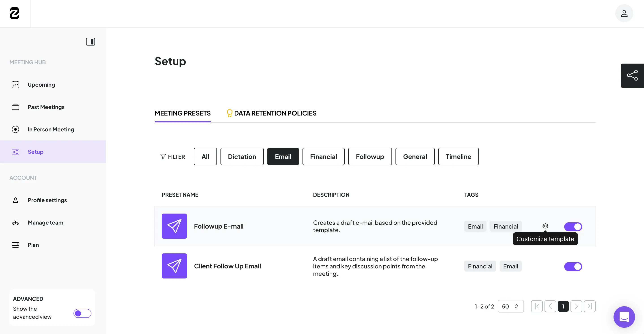Open Past Meetings in the sidebar
Viewport: 644px width, 334px height.
tap(53, 107)
